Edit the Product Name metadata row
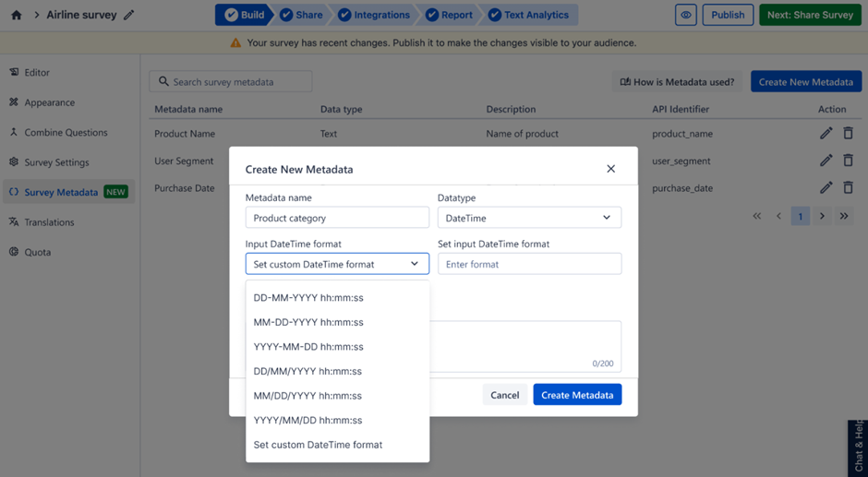868x477 pixels. click(826, 134)
